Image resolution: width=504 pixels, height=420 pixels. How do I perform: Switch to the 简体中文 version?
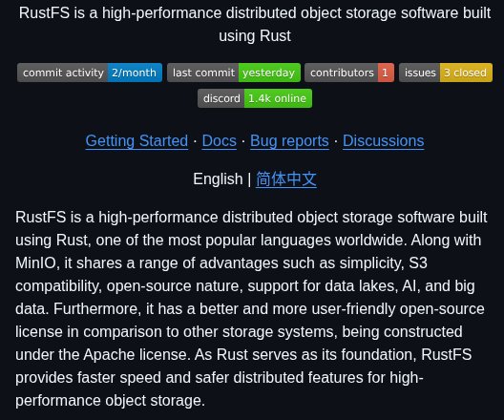(x=286, y=179)
